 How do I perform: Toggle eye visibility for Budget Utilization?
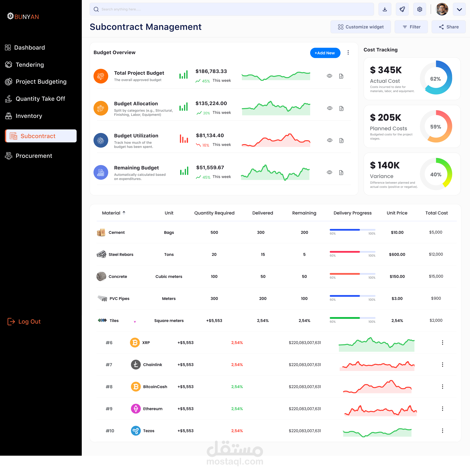tap(330, 140)
